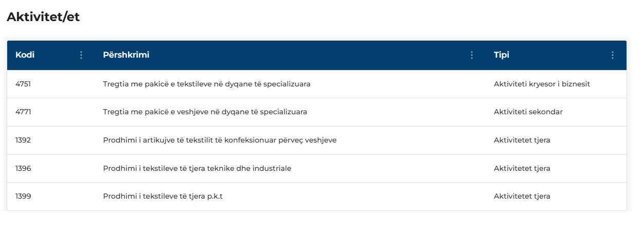Open the Kodi column menu icon
The height and width of the screenshot is (230, 644).
[81, 55]
